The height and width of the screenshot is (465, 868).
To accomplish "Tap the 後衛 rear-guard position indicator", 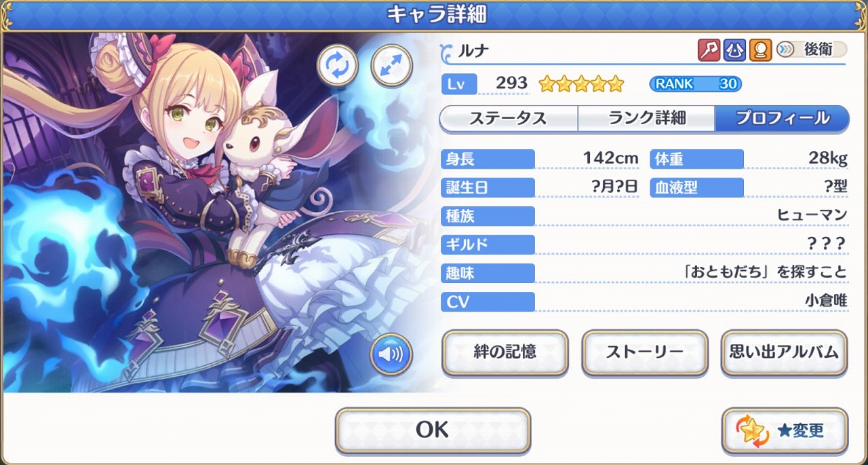I will pyautogui.click(x=811, y=50).
